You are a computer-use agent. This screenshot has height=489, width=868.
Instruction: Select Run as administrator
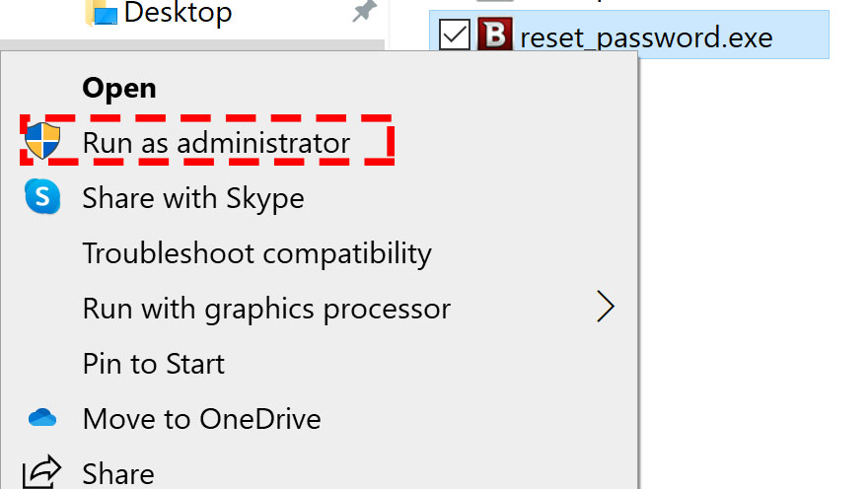[216, 143]
